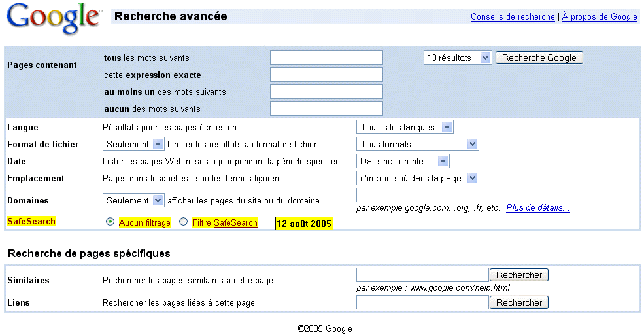Open the 'Date indifférente' dropdown

tap(403, 161)
